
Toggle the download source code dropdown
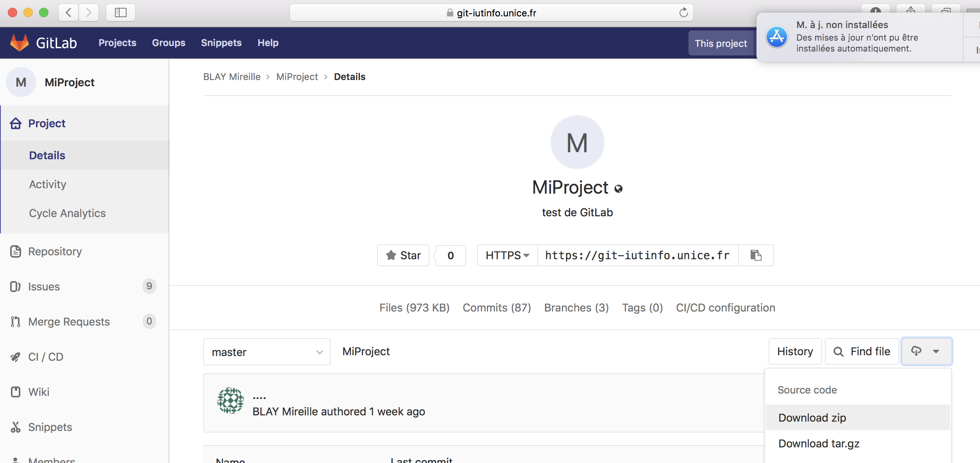click(x=926, y=351)
